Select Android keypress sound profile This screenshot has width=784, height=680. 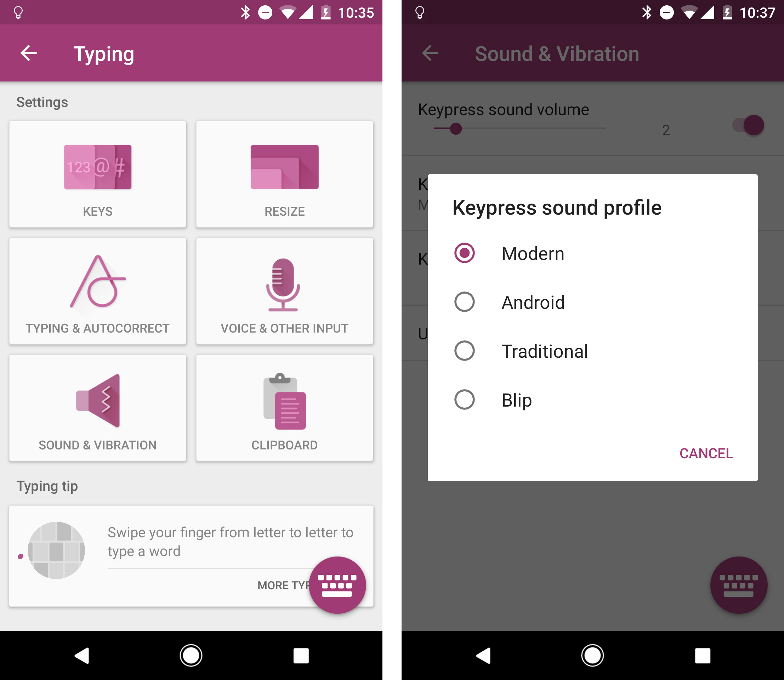point(465,301)
